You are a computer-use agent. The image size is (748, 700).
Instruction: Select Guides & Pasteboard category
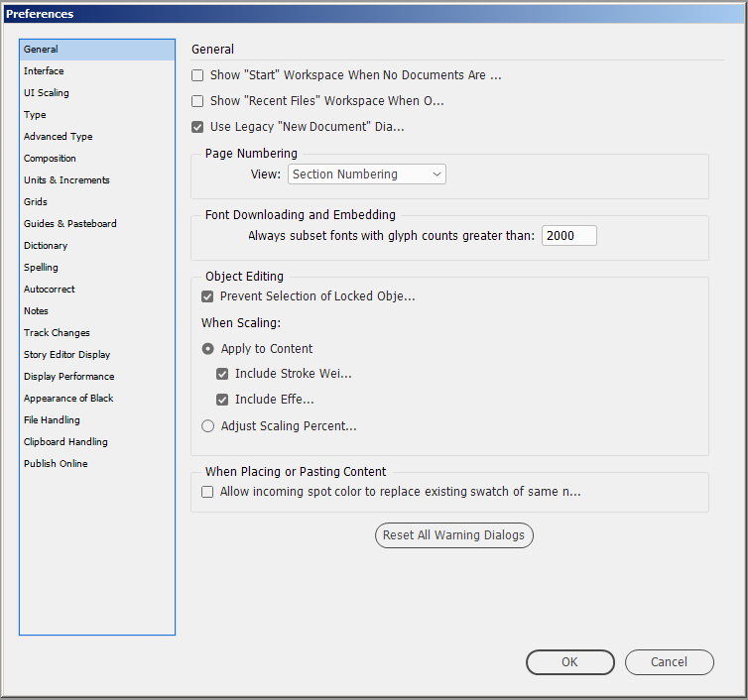tap(97, 224)
